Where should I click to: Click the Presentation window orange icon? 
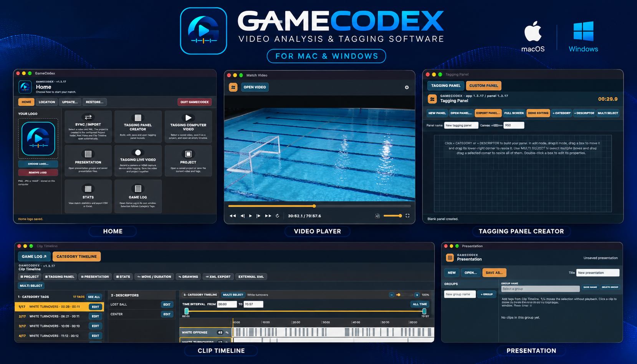point(450,258)
